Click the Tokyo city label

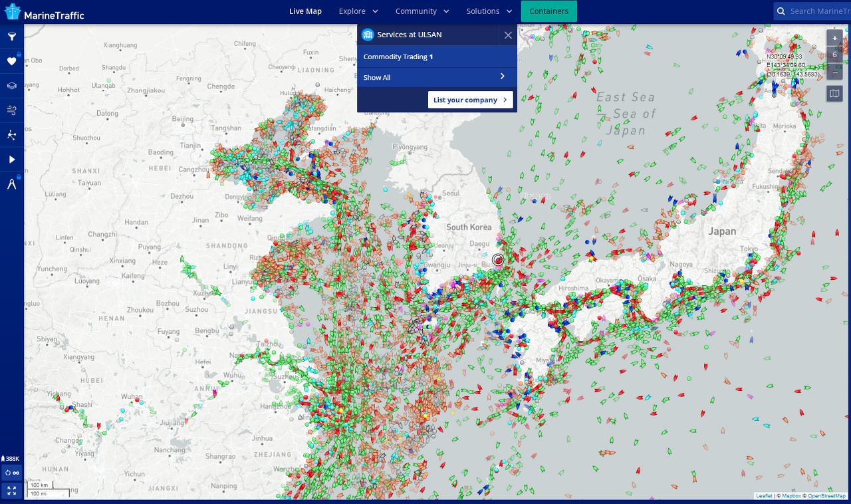(749, 248)
